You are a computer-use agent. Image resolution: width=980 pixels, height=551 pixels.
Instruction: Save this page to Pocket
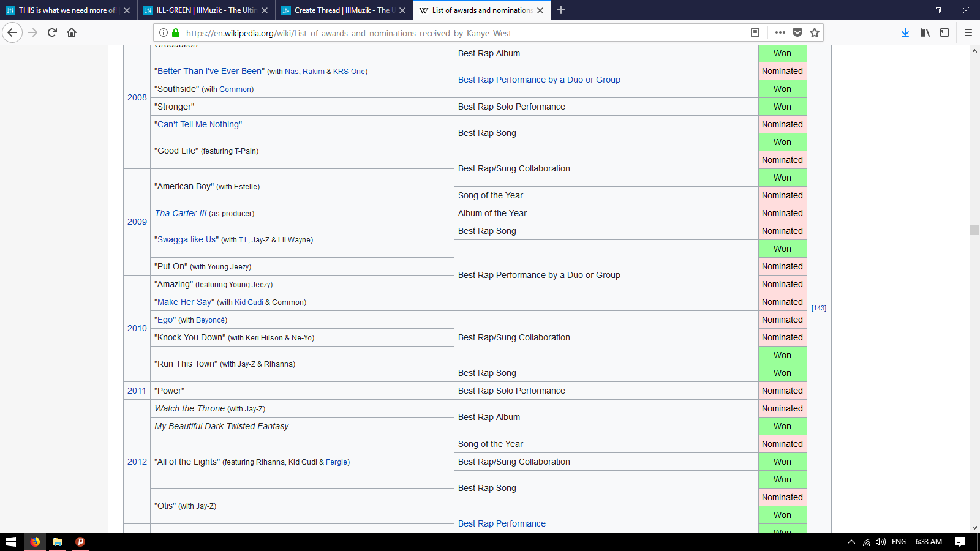click(797, 32)
